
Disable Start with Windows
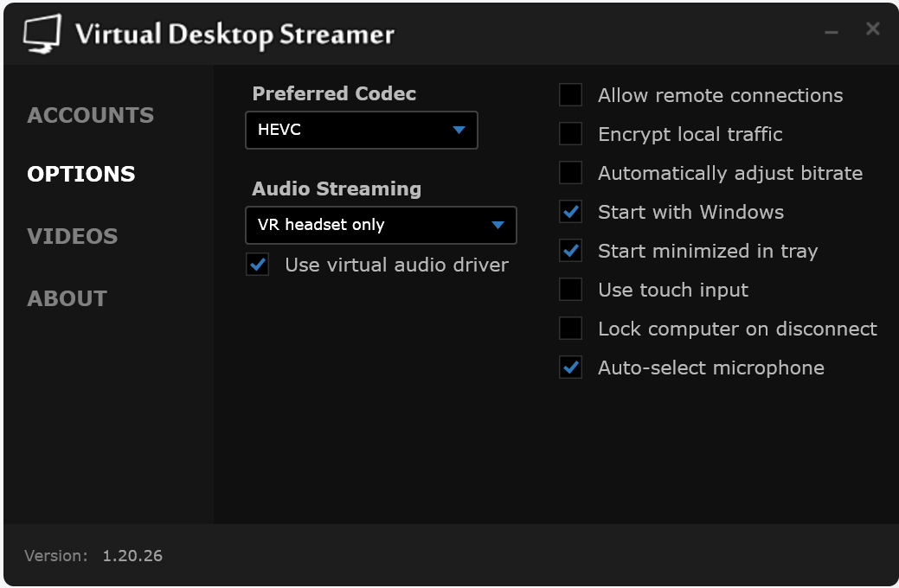point(569,212)
